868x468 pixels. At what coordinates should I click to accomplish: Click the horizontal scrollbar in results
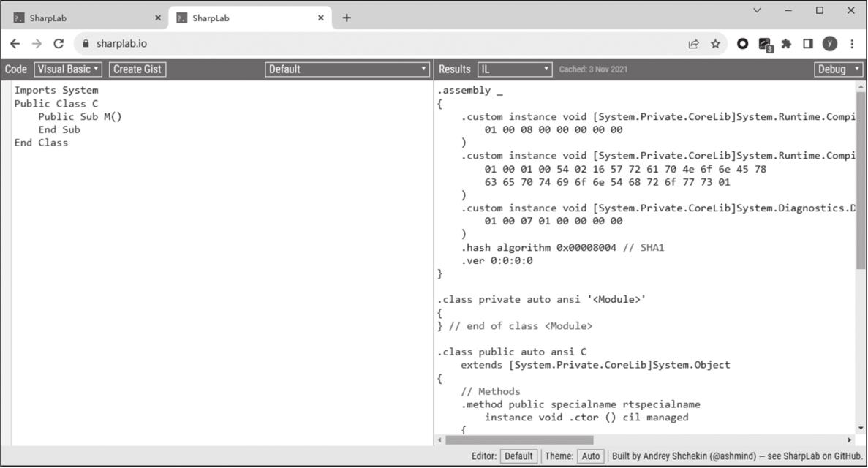click(519, 440)
